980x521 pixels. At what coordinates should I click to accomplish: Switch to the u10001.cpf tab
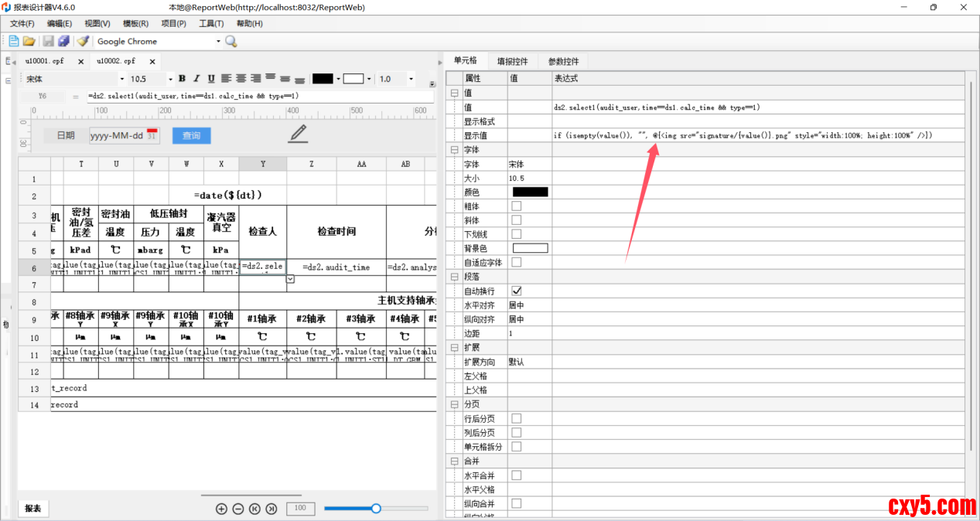coord(44,61)
